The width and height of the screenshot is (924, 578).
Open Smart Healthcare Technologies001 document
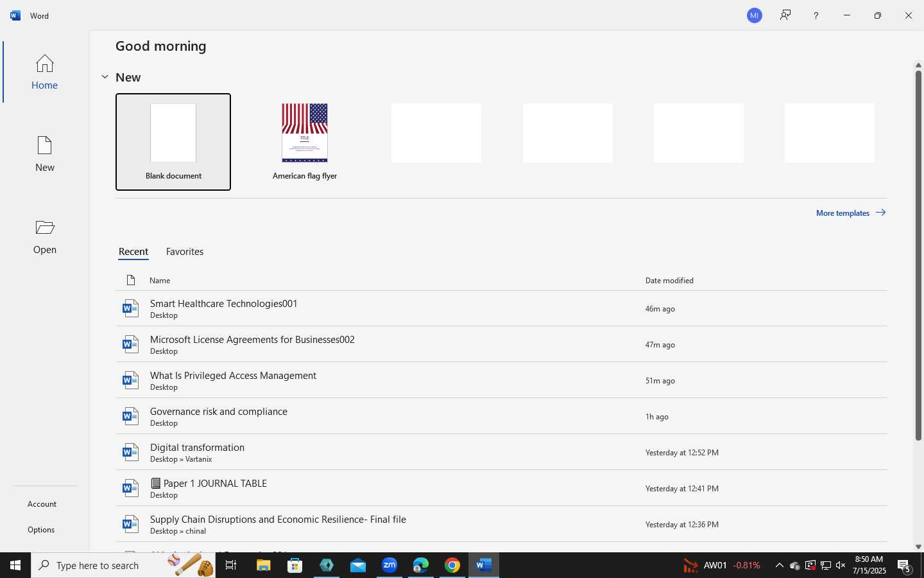501,308
